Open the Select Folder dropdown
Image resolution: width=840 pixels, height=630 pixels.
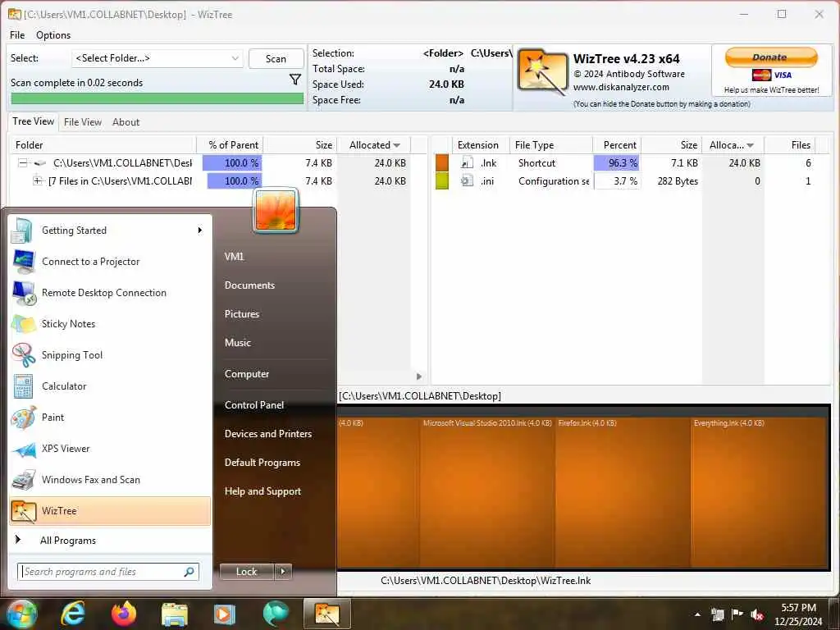157,58
